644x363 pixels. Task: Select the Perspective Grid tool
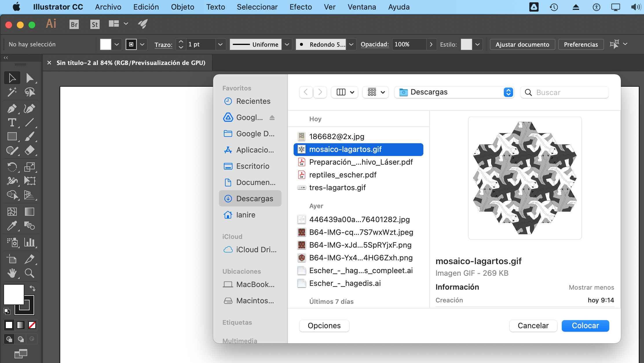(30, 195)
